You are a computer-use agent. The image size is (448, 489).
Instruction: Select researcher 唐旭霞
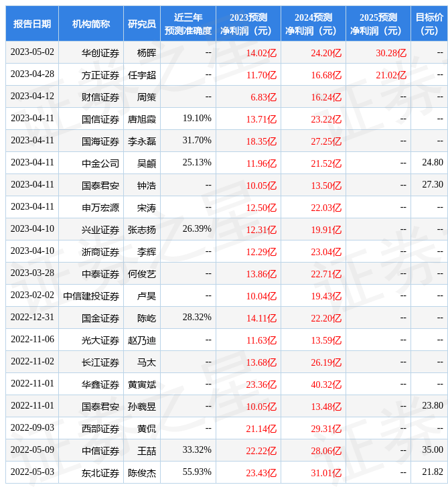pos(142,119)
